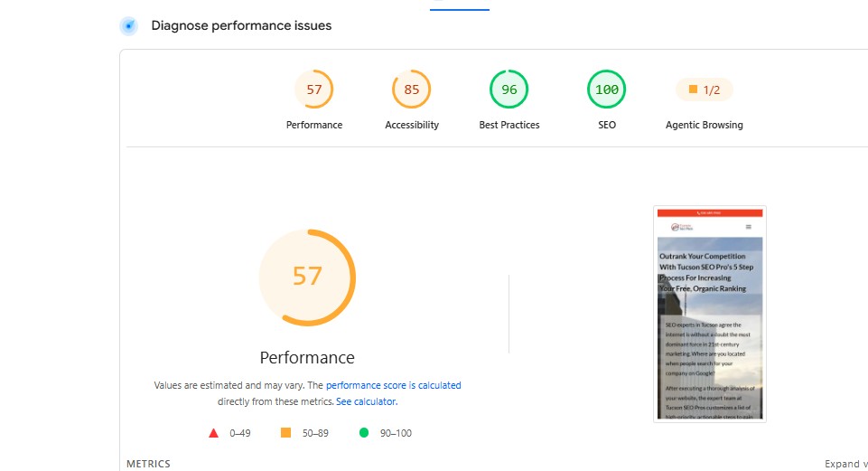868x471 pixels.
Task: Click the 'METRICS' section label
Action: coord(148,464)
